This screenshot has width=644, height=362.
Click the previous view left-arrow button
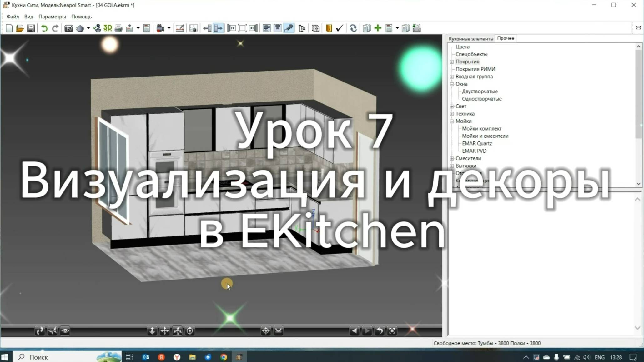354,331
